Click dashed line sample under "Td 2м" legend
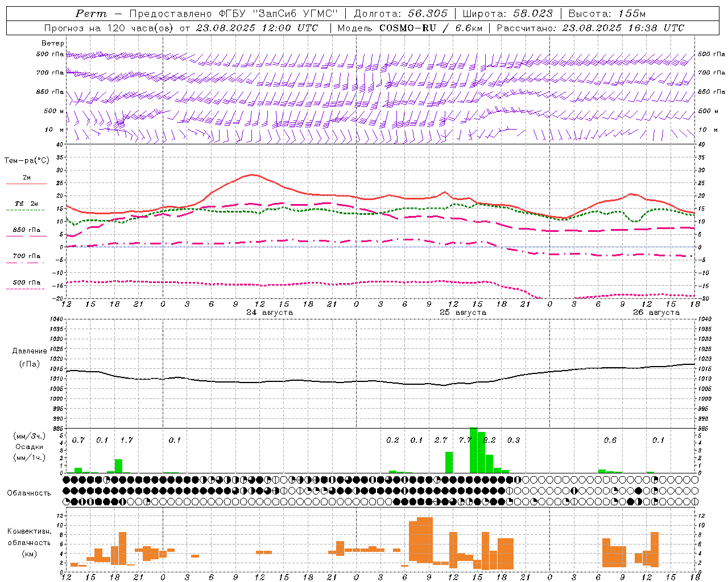The height and width of the screenshot is (582, 728). pos(26,210)
